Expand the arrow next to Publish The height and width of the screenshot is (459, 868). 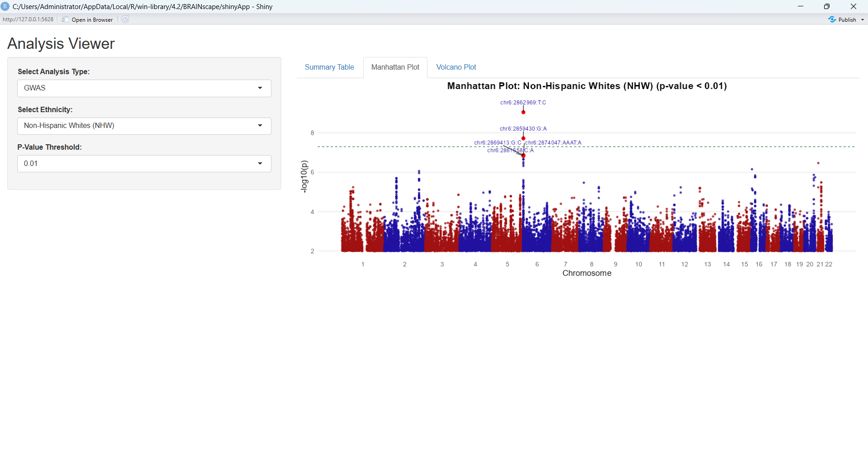[x=862, y=19]
